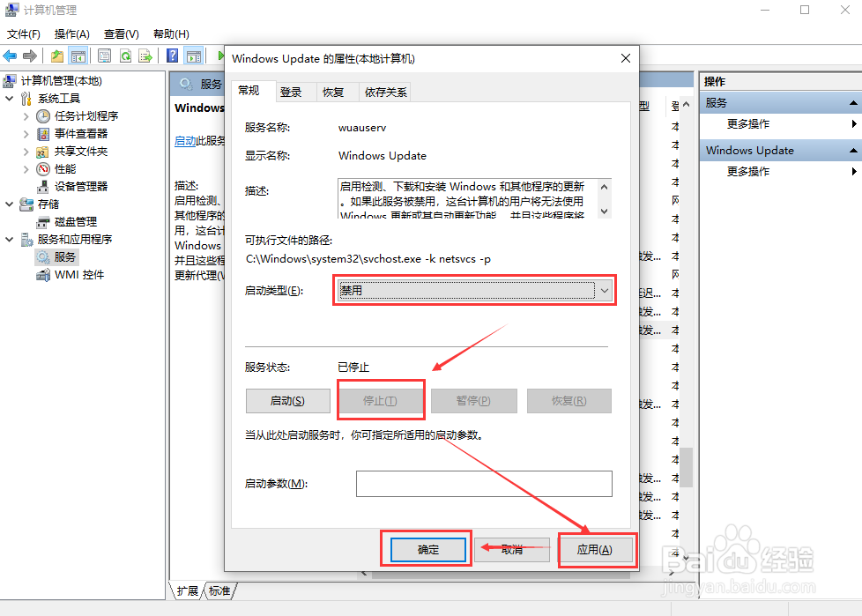
Task: Open the 启动类型 dropdown showing 禁用
Action: pos(474,290)
